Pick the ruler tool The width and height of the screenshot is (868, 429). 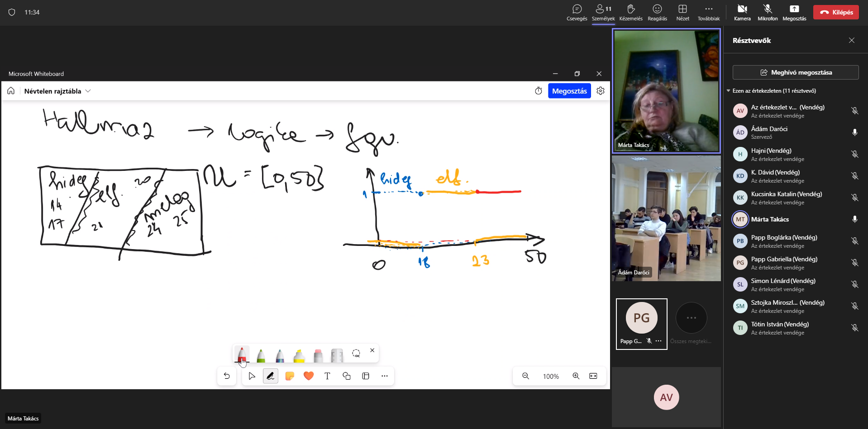pos(337,355)
